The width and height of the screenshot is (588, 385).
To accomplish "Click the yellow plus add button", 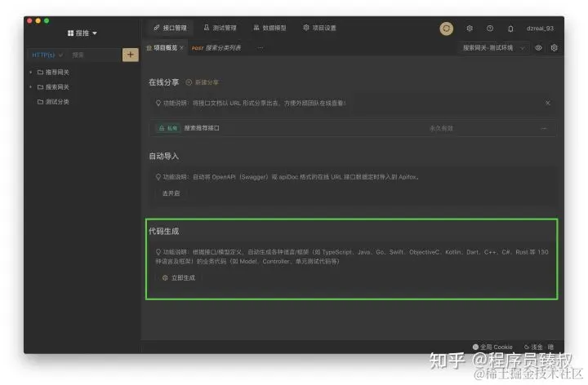I will click(131, 55).
